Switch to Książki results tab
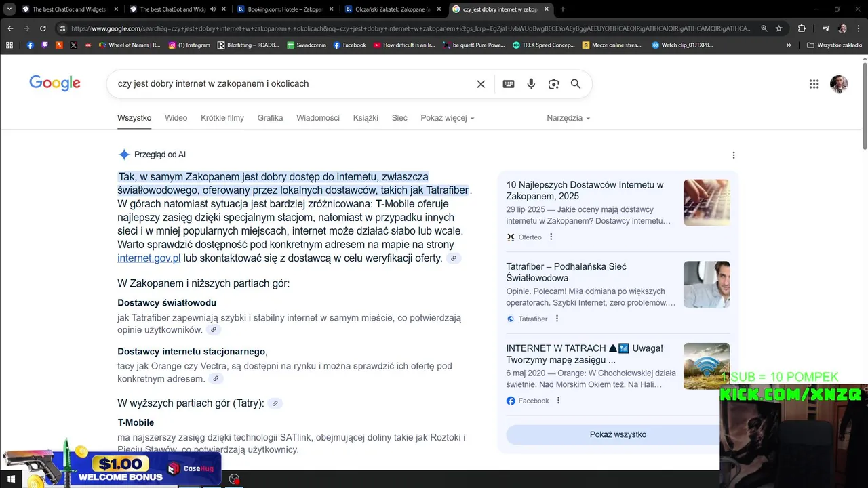Viewport: 868px width, 488px height. [x=366, y=118]
